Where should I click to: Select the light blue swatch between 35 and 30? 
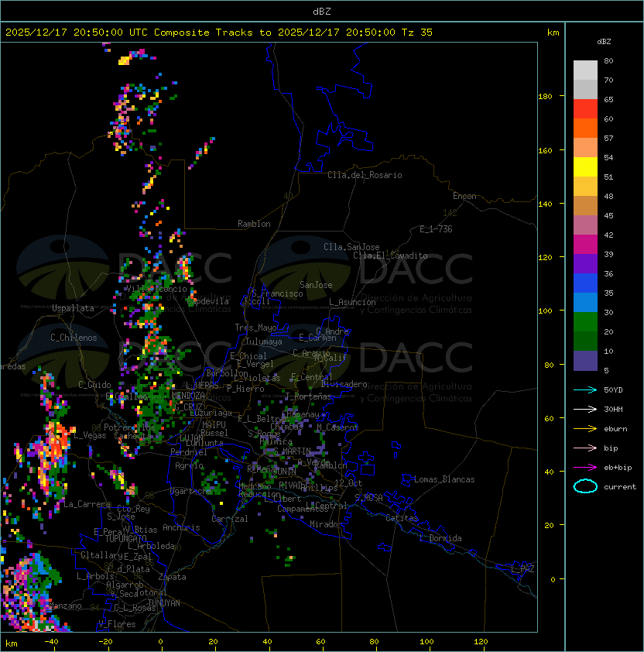[x=585, y=303]
